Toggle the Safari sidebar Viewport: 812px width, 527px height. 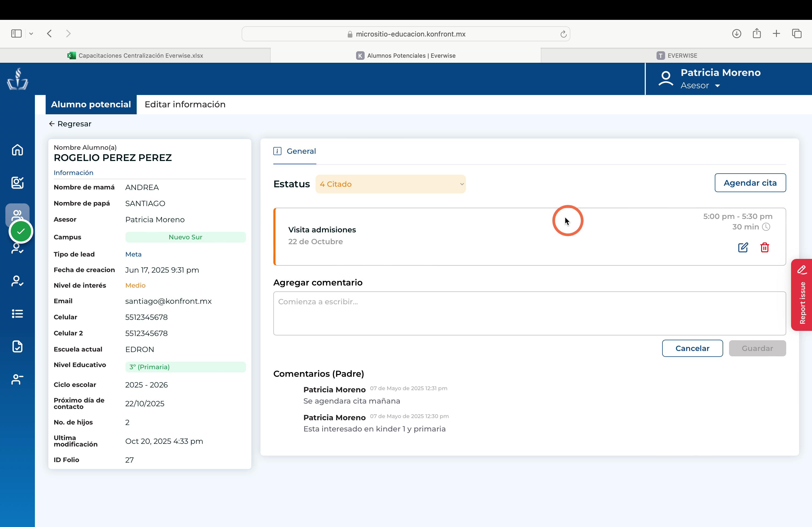(16, 33)
